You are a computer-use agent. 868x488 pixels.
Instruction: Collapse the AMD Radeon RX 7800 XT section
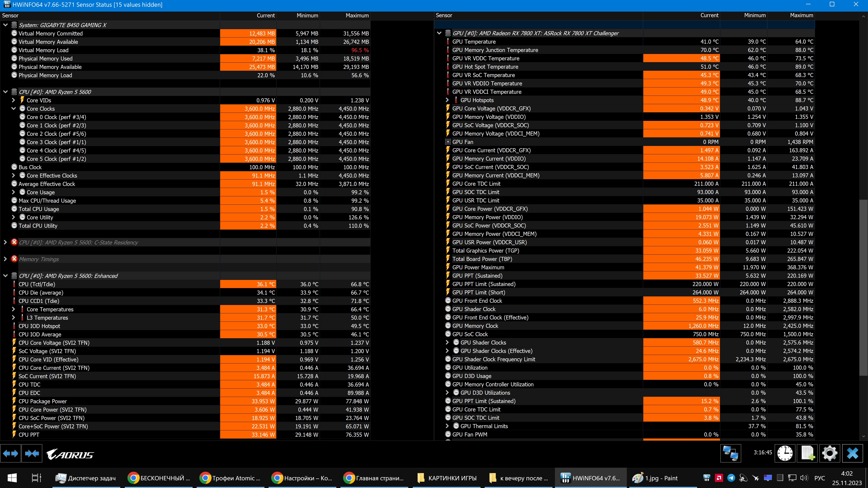439,33
